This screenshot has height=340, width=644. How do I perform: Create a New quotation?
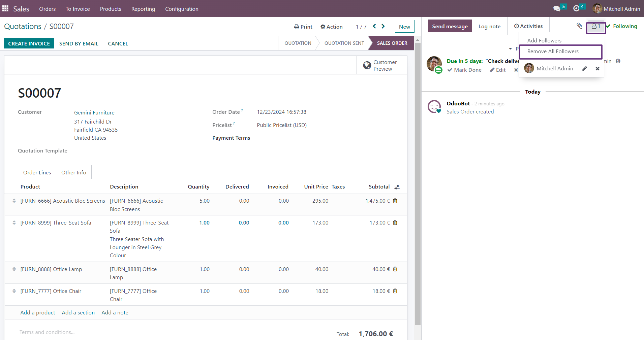(x=404, y=27)
